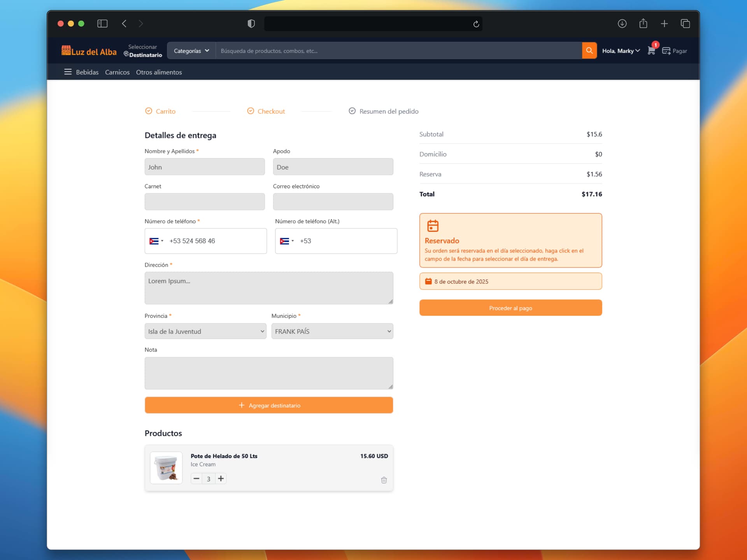Click the orange search magnifier button
This screenshot has height=560, width=747.
(589, 51)
